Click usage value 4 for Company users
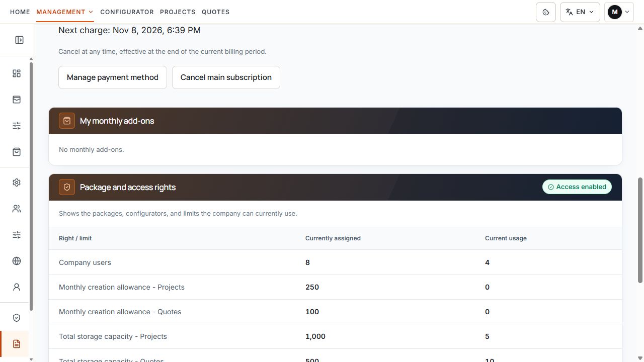This screenshot has width=644, height=362. (x=487, y=262)
